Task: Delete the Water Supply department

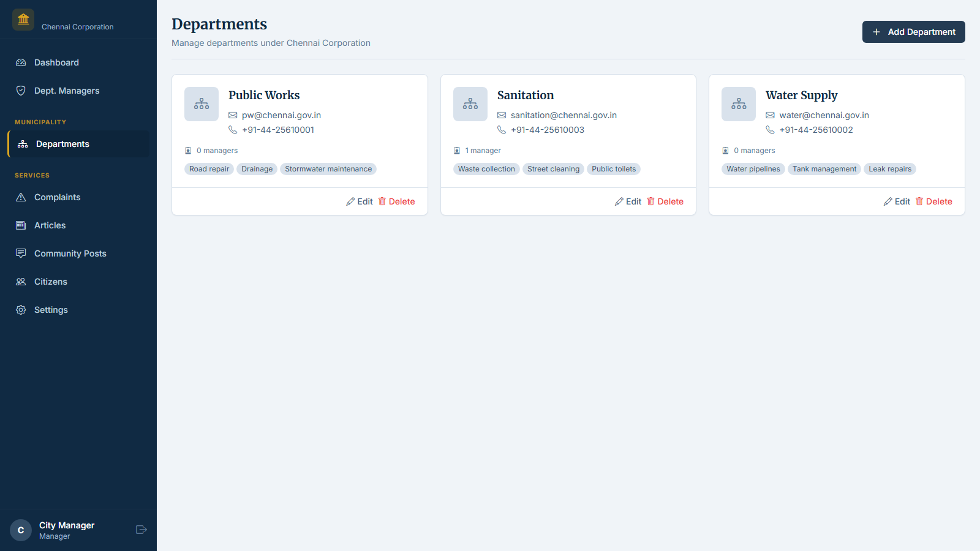Action: pyautogui.click(x=933, y=201)
